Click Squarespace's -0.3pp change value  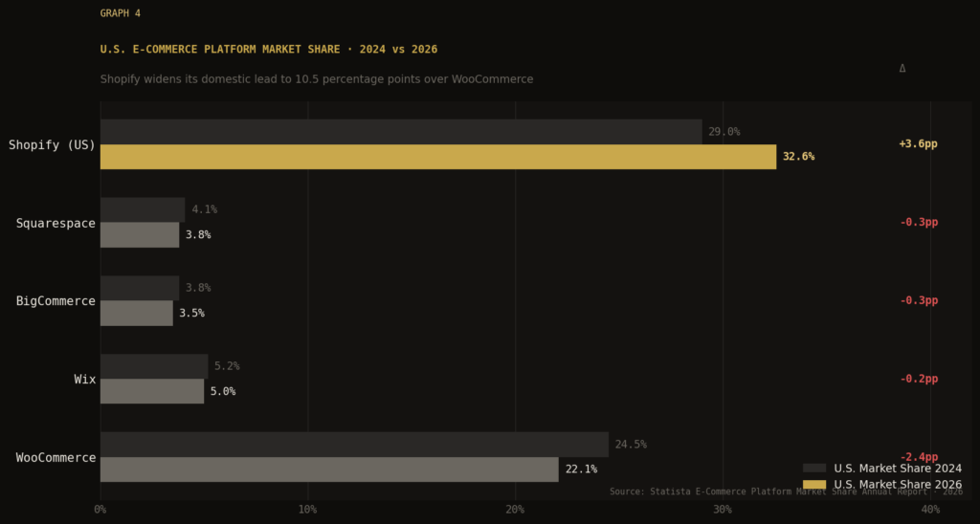click(919, 223)
